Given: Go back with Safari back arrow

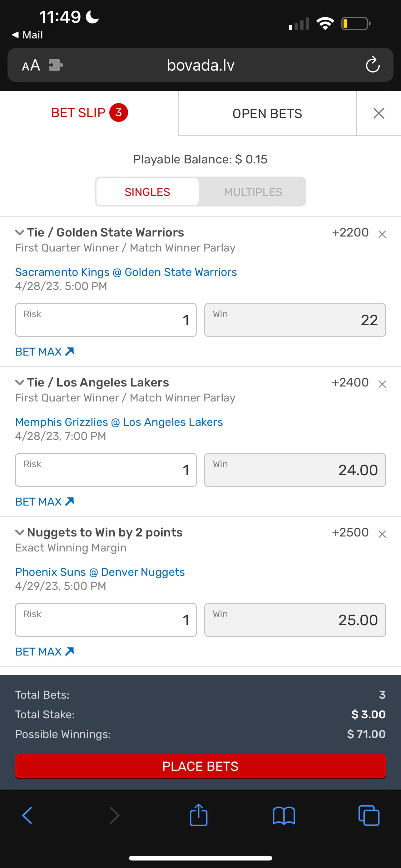Looking at the screenshot, I should pos(27,816).
